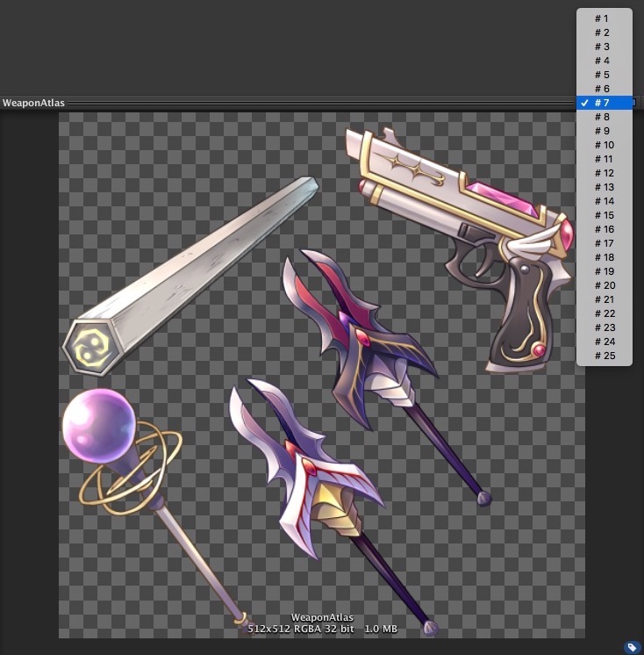
Task: Click the pistol sprite in atlas preview
Action: point(461,250)
